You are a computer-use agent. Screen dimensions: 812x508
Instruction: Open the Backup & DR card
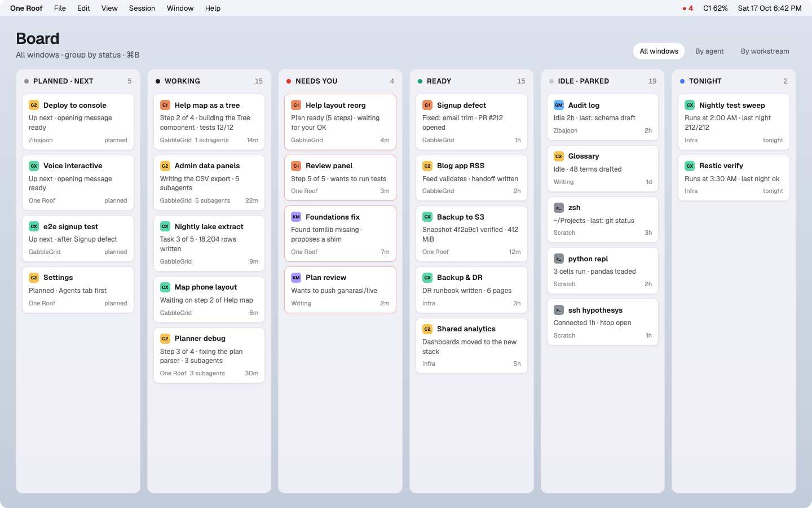click(x=471, y=290)
